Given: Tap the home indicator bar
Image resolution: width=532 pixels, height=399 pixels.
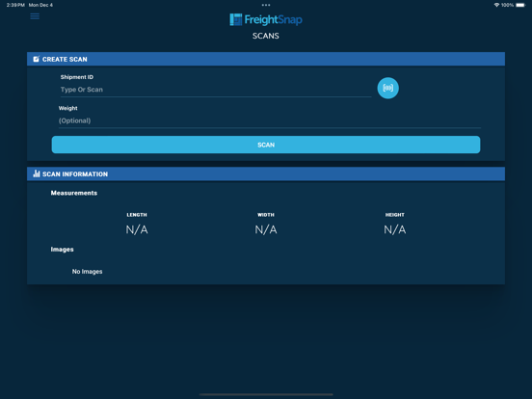Looking at the screenshot, I should coord(266,394).
